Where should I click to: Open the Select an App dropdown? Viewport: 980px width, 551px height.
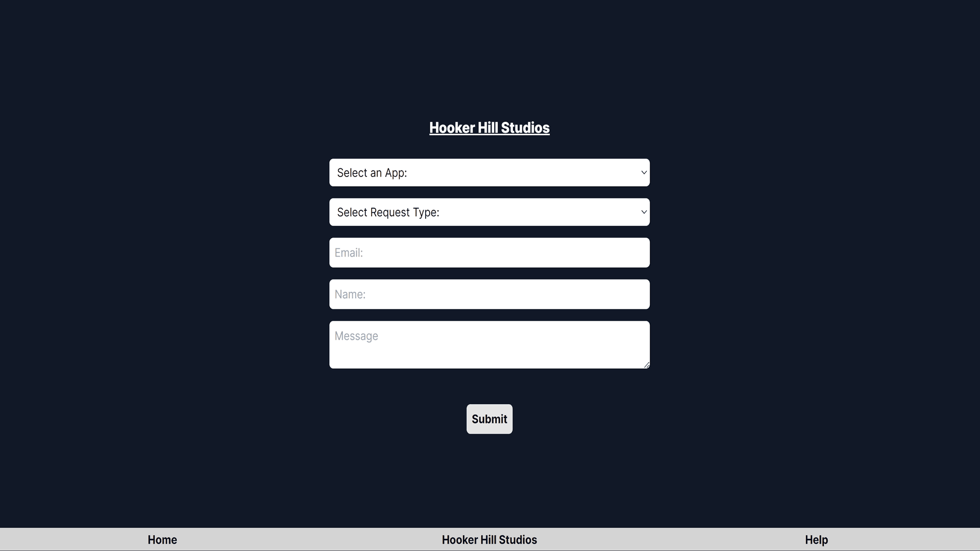[489, 172]
